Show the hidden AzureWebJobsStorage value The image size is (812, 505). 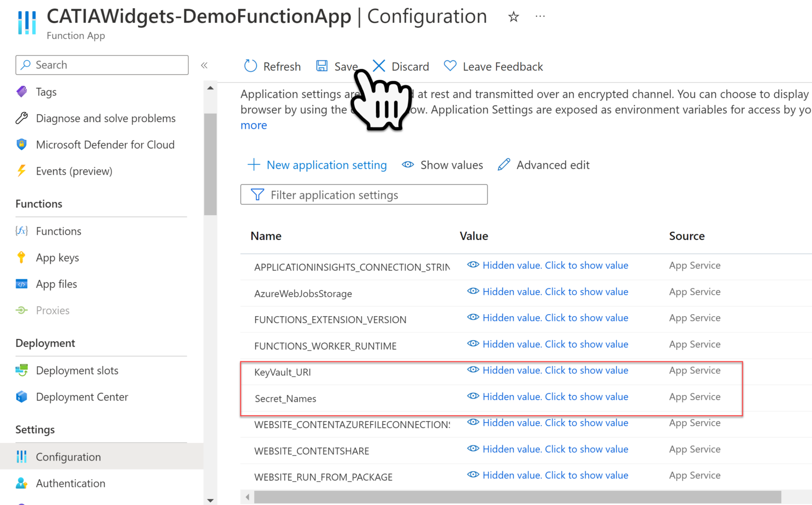coord(555,291)
